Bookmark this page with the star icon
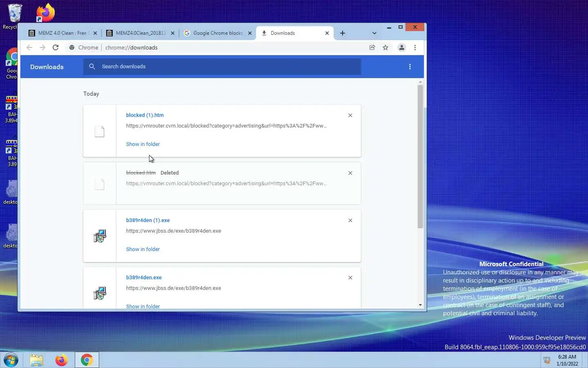This screenshot has height=368, width=588. point(385,47)
